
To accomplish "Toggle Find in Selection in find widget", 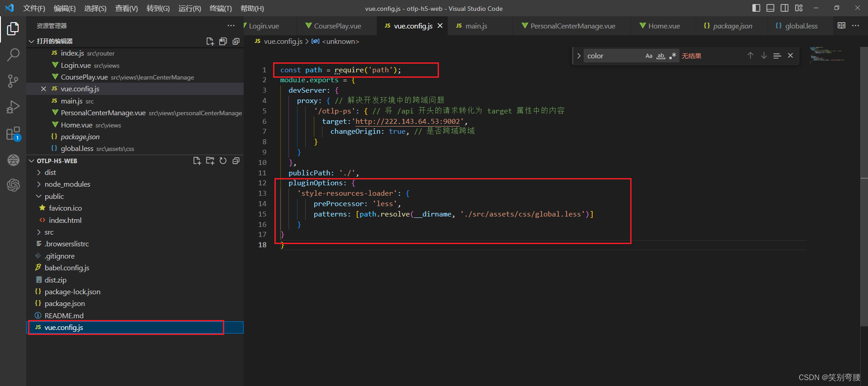I will 777,56.
